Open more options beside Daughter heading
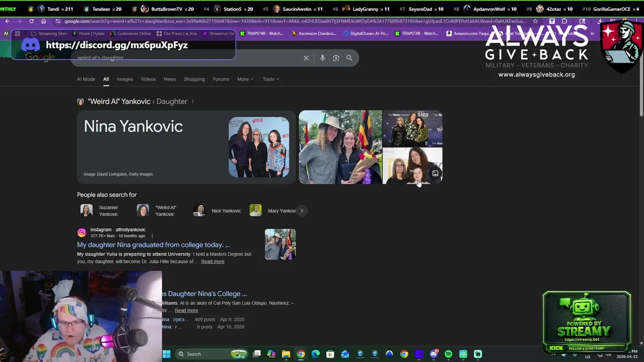 pos(193,102)
